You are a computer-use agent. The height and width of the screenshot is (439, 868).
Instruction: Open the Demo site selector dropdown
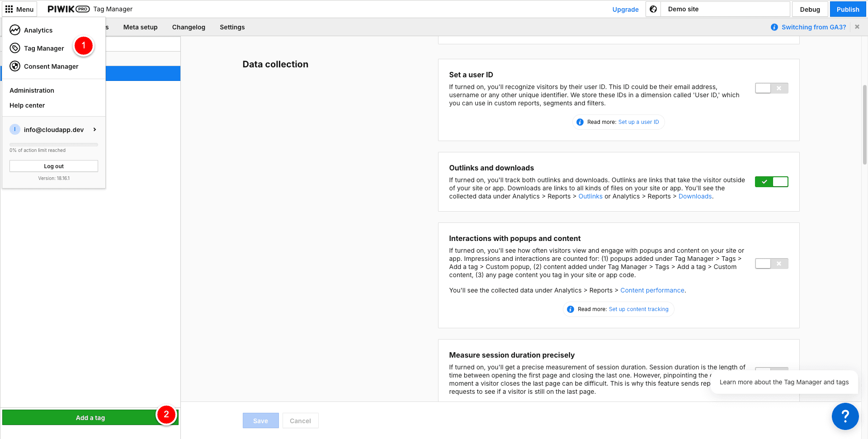pos(725,9)
